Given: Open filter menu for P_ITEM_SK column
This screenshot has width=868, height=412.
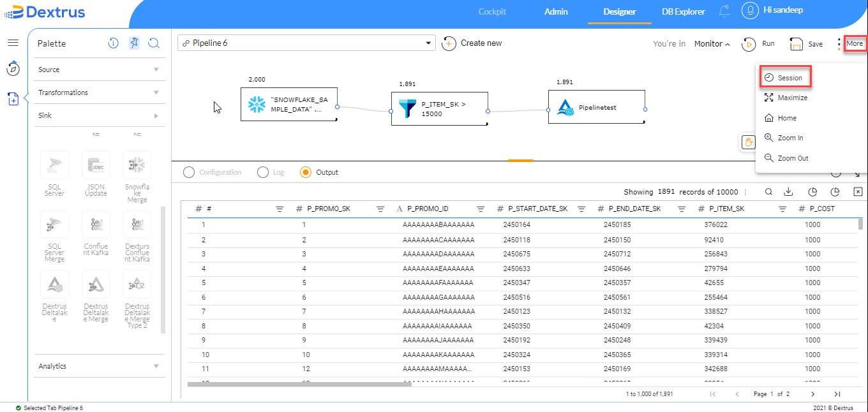Looking at the screenshot, I should [782, 209].
